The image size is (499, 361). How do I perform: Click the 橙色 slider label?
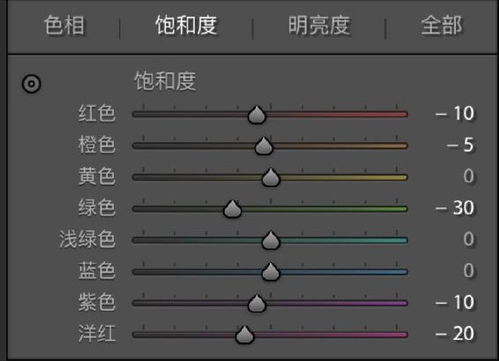pos(97,145)
